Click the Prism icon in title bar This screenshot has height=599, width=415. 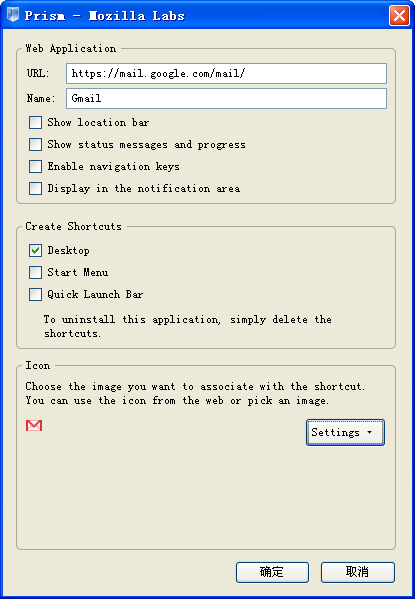(x=13, y=16)
